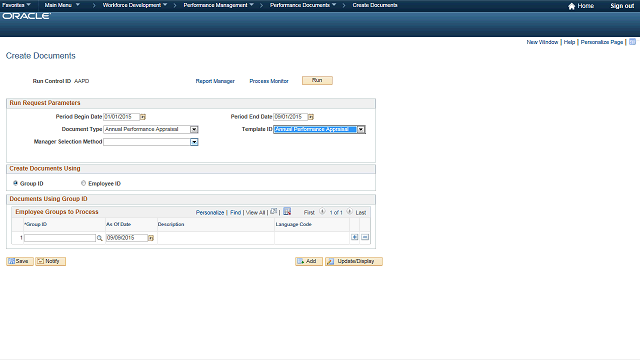Click Find link in grid header
This screenshot has height=360, width=640.
pyautogui.click(x=236, y=213)
